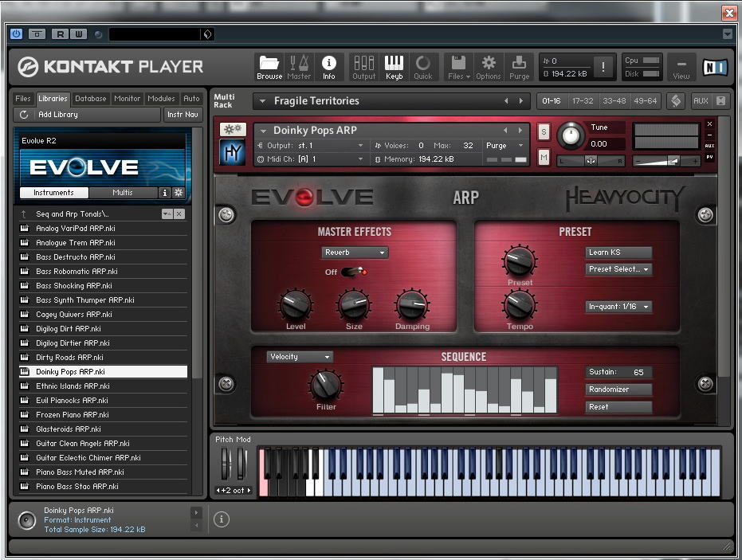Enable the W write automation button
The height and width of the screenshot is (560, 742).
click(79, 34)
